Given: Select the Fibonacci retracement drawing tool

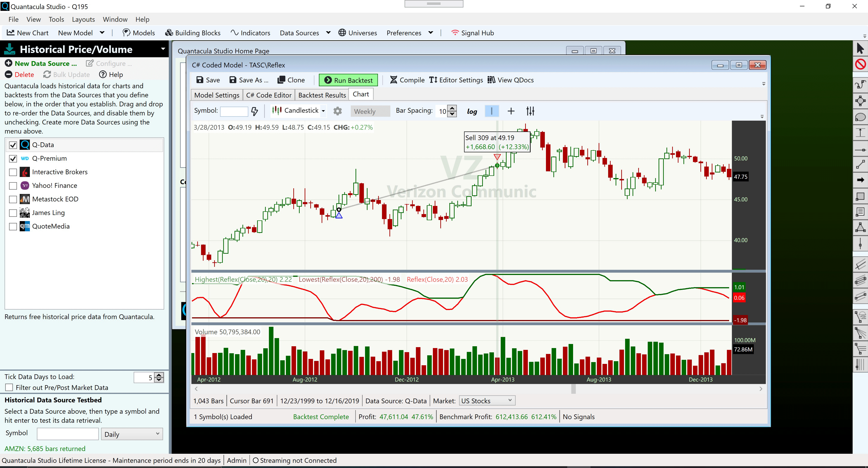Looking at the screenshot, I should [x=860, y=349].
